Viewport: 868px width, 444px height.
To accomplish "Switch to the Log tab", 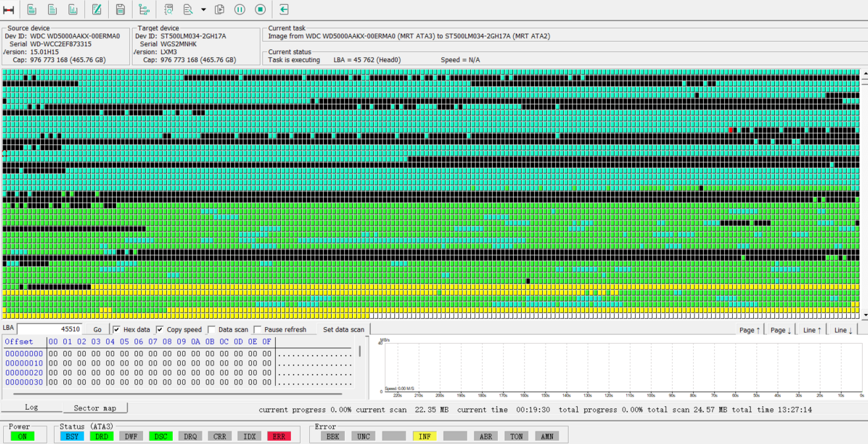I will pos(32,408).
